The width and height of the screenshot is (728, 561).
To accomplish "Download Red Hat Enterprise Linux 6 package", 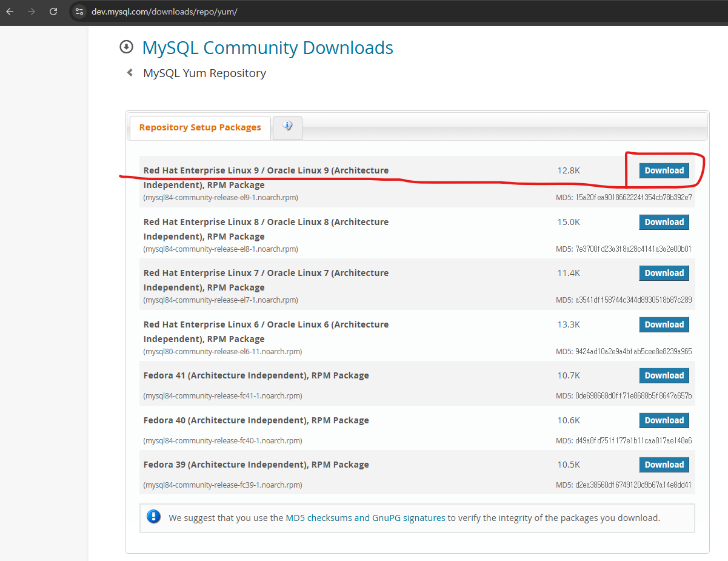I will click(664, 324).
